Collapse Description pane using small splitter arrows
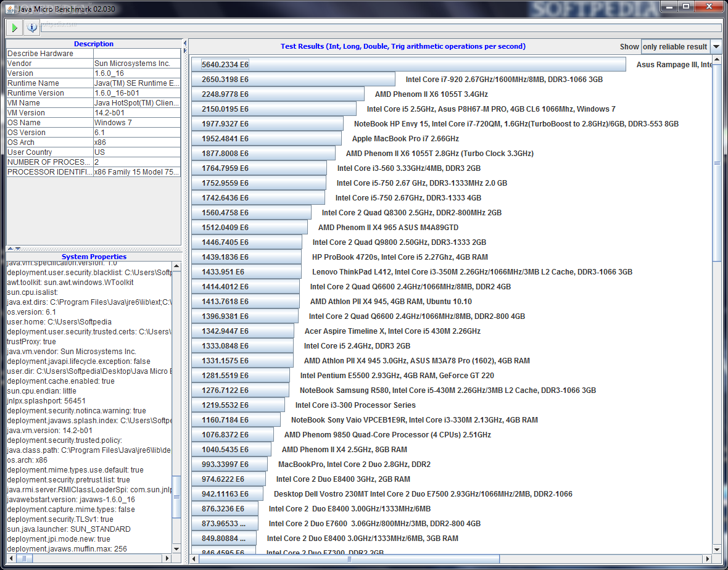The height and width of the screenshot is (570, 728). tap(10, 249)
